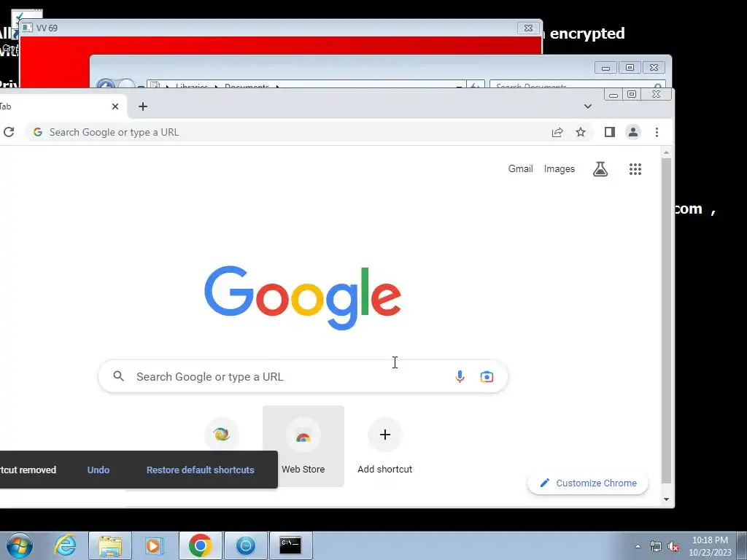Open Windows Explorer from taskbar

click(x=110, y=545)
